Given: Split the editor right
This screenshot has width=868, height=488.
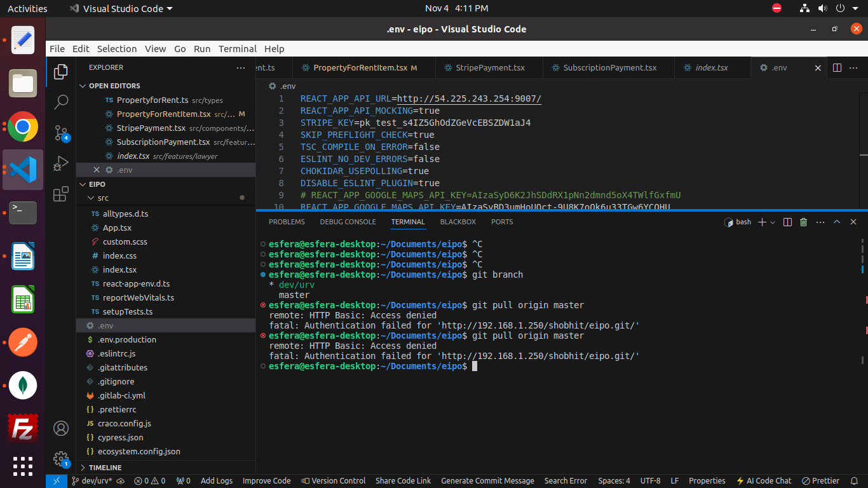Looking at the screenshot, I should (837, 67).
